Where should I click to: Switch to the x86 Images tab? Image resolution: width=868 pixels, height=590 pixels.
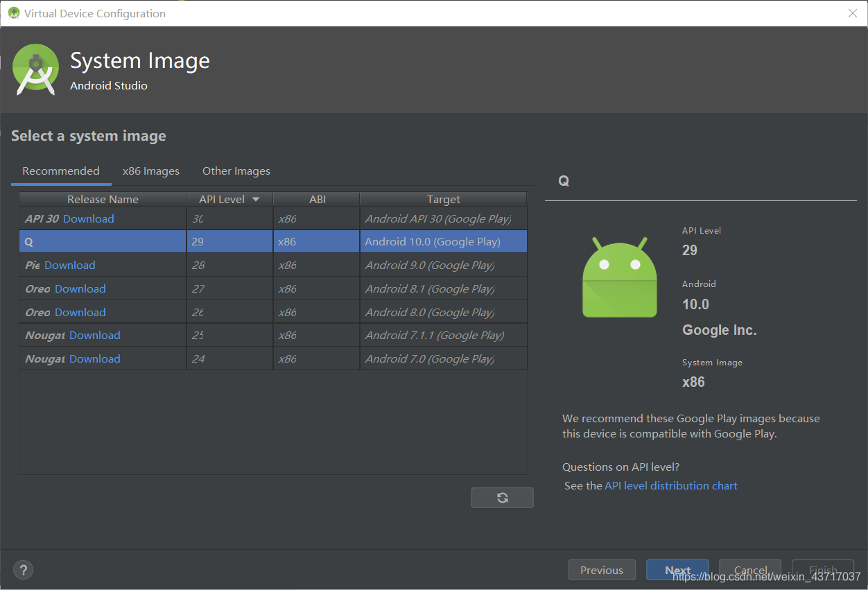(x=151, y=171)
